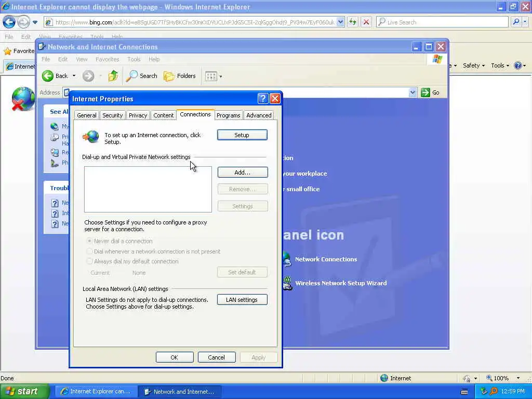Screen dimensions: 532x399
Task: Select Never dial a connection radio
Action: (89, 241)
